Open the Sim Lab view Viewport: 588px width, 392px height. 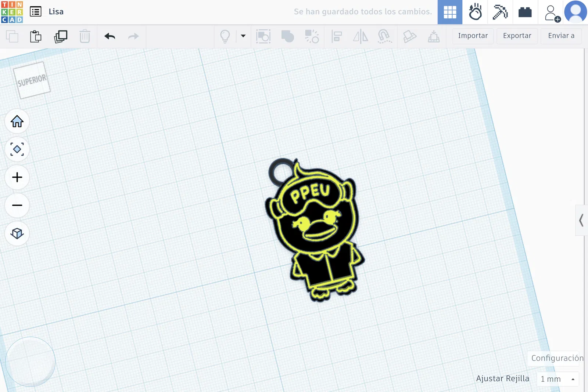[x=475, y=12]
